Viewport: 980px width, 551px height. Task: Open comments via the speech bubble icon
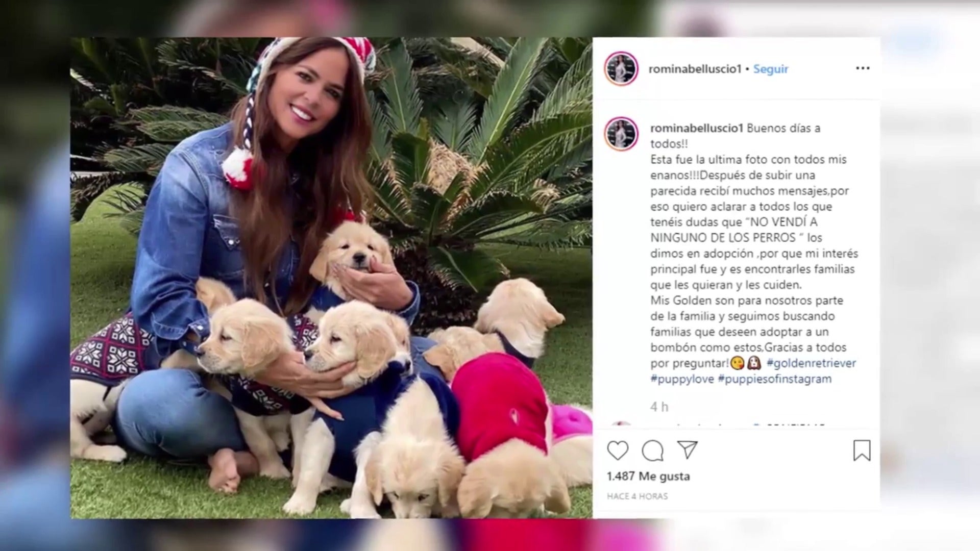point(652,450)
